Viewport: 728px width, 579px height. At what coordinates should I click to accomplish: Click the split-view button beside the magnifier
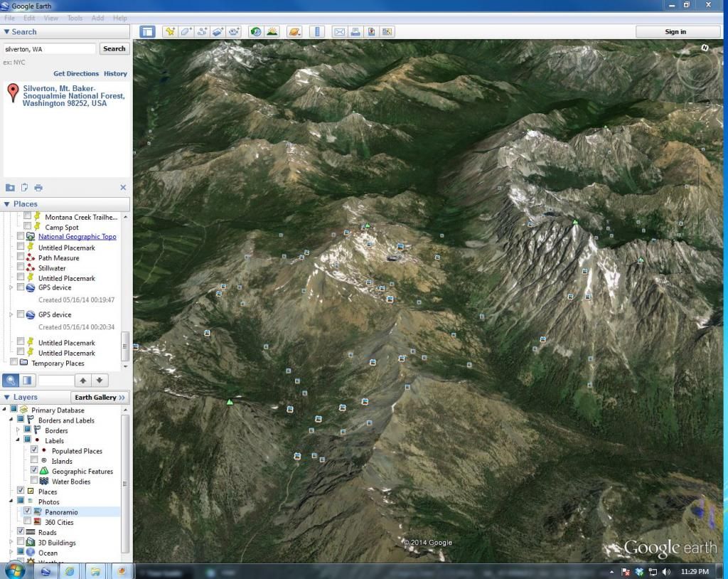coord(28,380)
